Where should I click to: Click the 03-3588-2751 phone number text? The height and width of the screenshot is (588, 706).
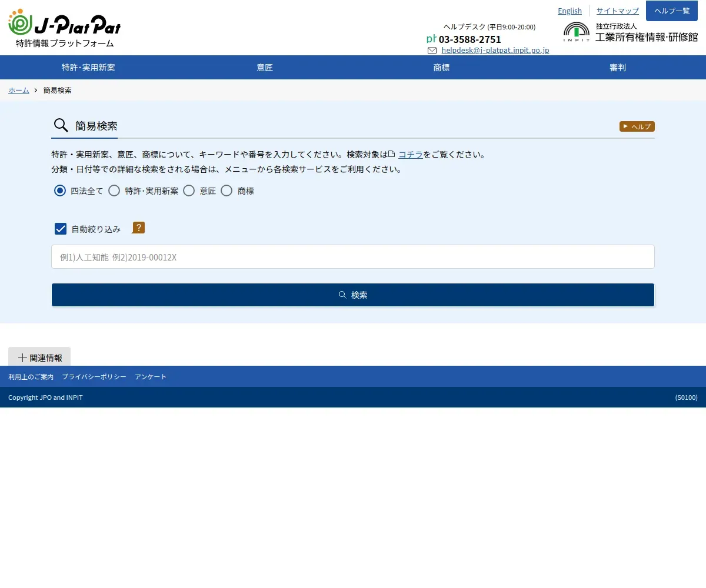coord(470,39)
